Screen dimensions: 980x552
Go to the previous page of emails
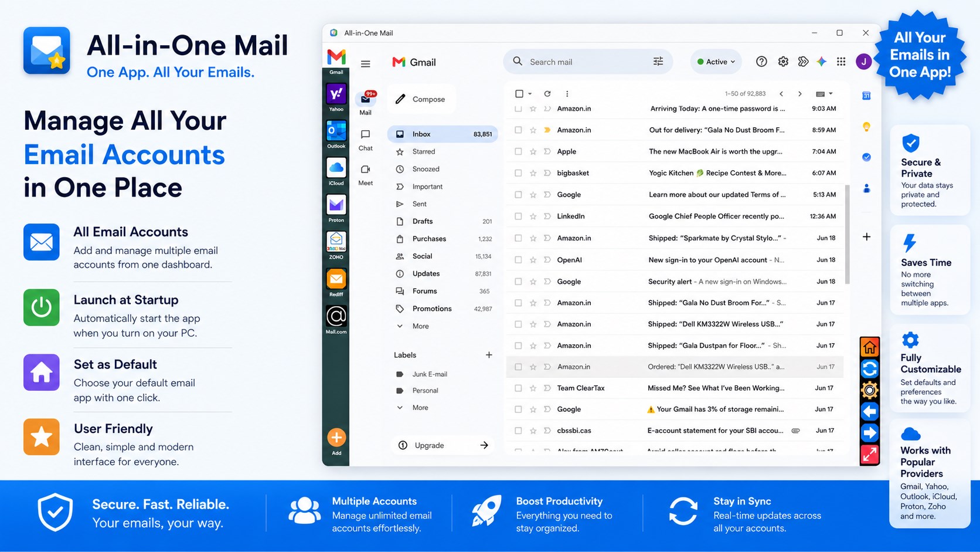tap(781, 94)
